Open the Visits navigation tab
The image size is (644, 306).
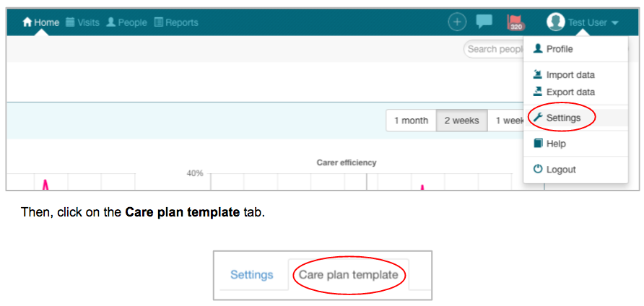coord(82,22)
